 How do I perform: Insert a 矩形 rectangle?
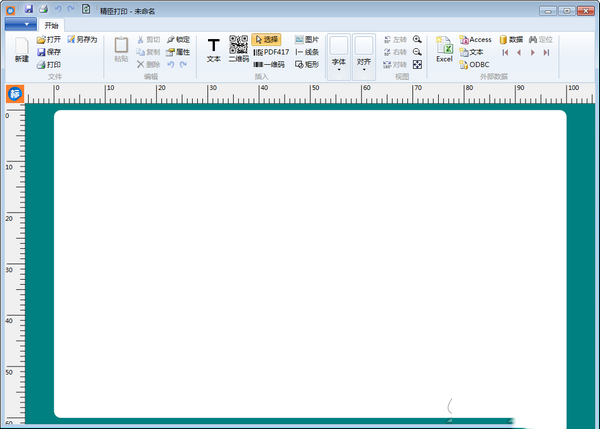(x=307, y=65)
